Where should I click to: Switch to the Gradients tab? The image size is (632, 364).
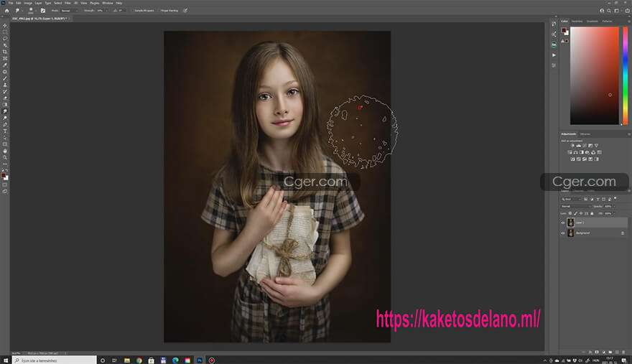592,21
